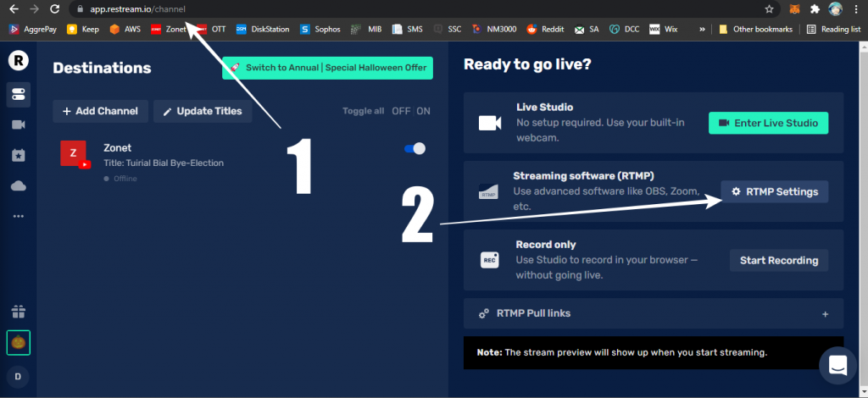Open the chat support bubble

coord(838,365)
